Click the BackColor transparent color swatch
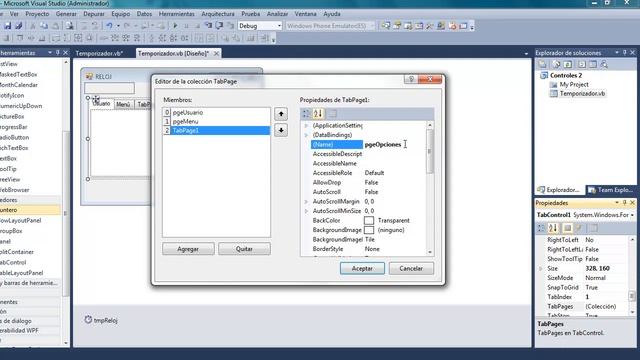Screen dimensions: 640x360 coord(369,220)
